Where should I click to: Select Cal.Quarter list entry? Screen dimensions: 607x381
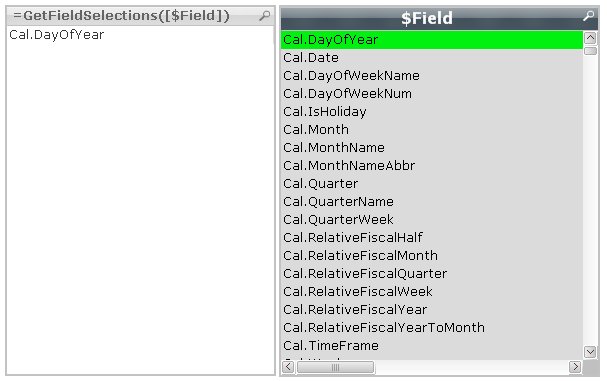[x=432, y=184]
